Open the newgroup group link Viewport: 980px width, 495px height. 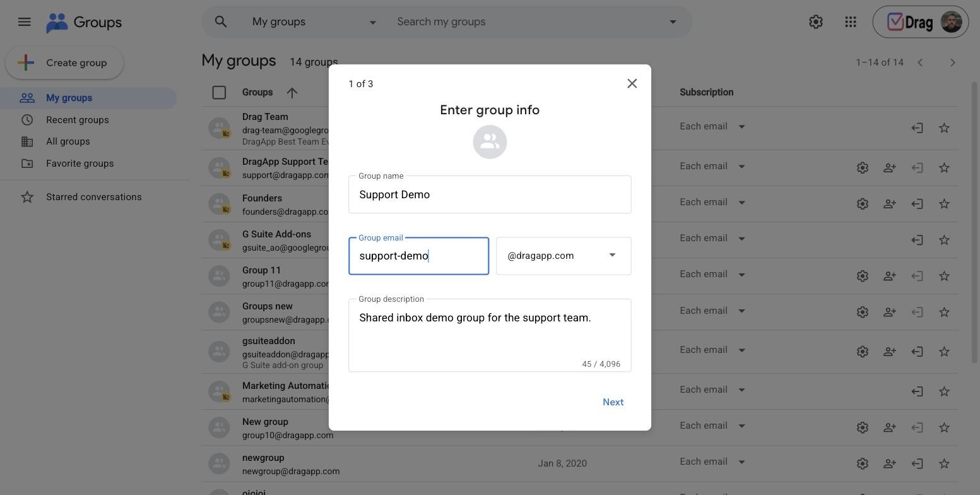(x=263, y=458)
